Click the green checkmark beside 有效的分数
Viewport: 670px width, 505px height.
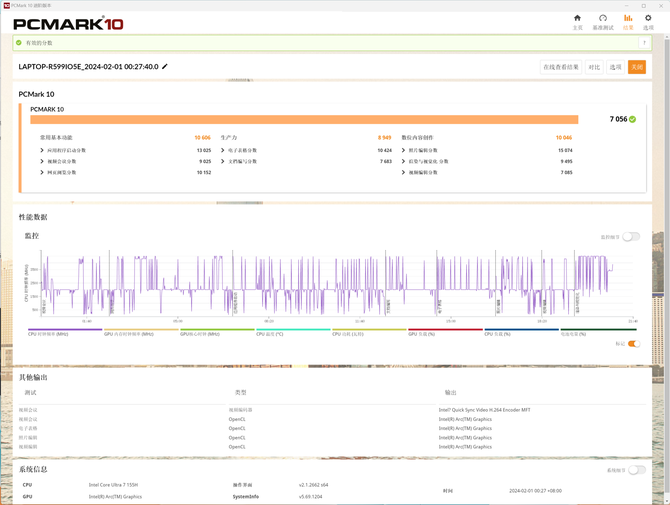18,43
